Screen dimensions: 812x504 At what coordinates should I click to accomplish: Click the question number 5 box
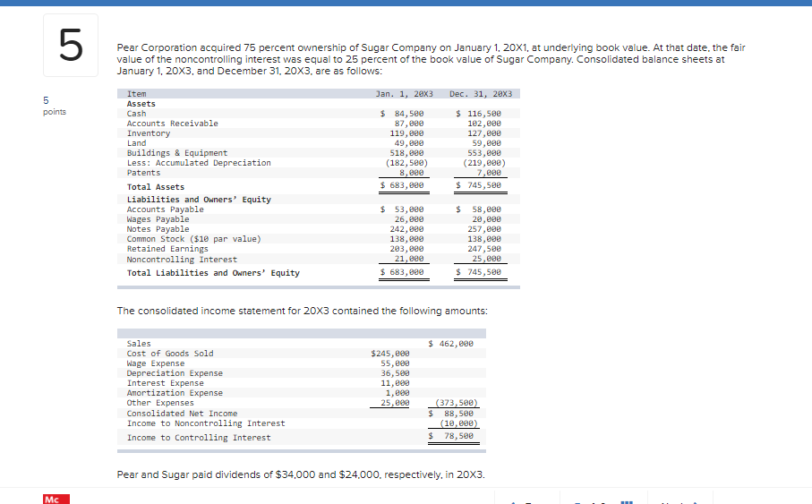[x=71, y=45]
